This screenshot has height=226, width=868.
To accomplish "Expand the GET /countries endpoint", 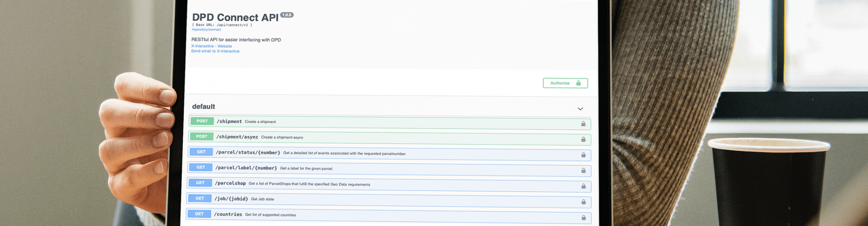I will coord(228,214).
